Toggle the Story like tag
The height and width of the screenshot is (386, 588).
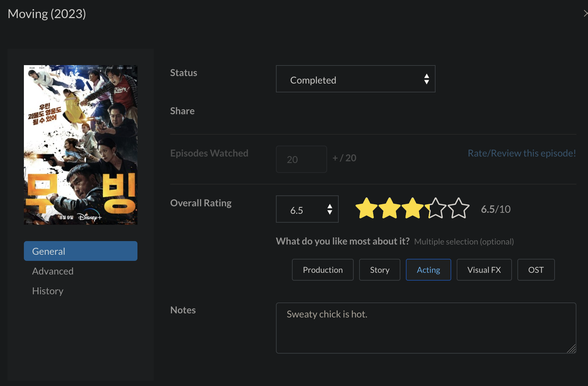point(380,270)
